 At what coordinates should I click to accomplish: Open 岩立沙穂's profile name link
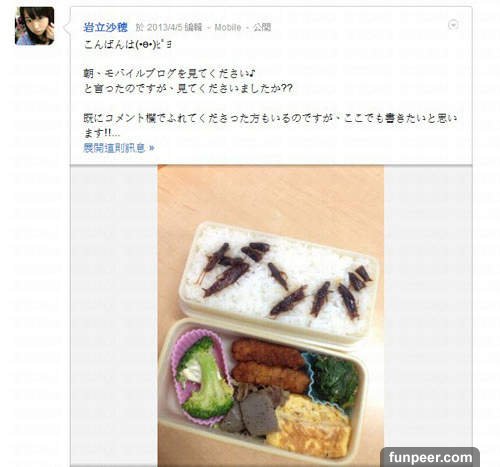point(105,27)
